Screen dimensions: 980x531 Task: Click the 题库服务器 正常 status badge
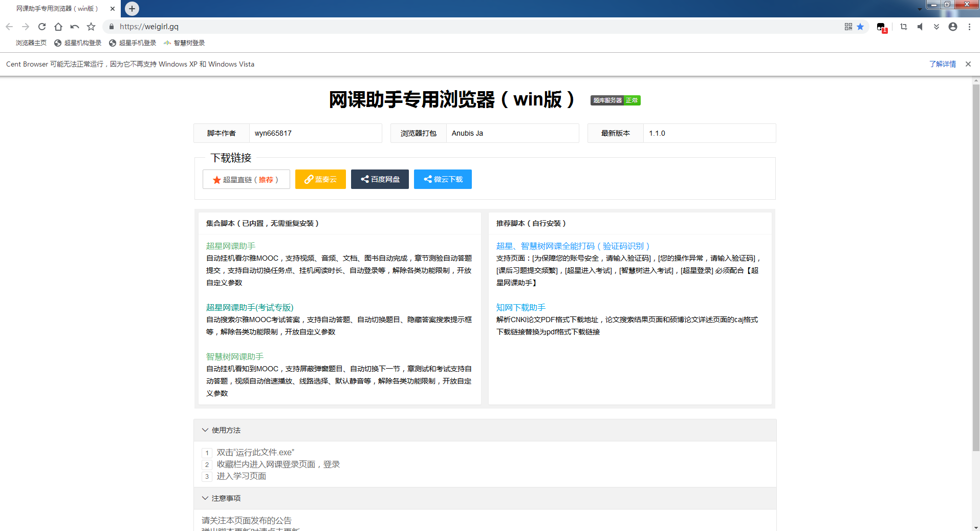click(x=616, y=100)
